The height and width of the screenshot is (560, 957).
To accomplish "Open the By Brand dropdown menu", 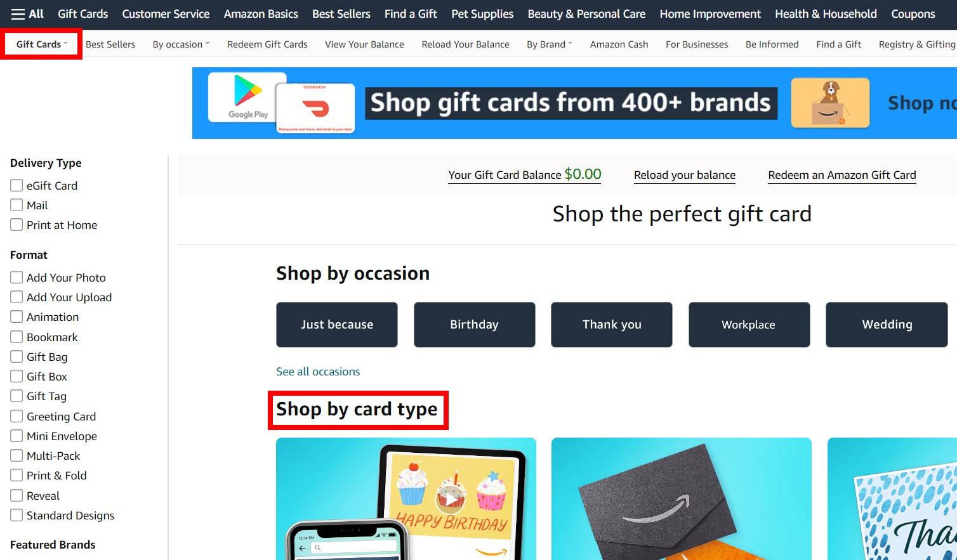I will point(549,44).
